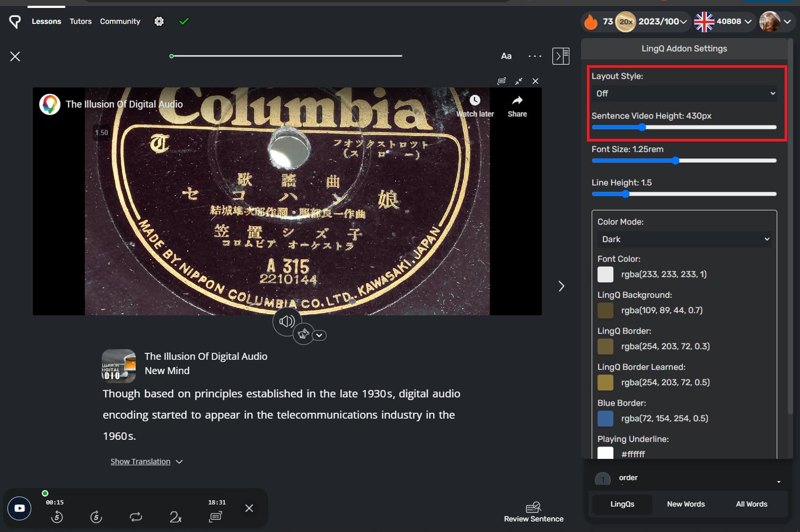800x532 pixels.
Task: Play sentence audio with speaker icon
Action: [287, 321]
